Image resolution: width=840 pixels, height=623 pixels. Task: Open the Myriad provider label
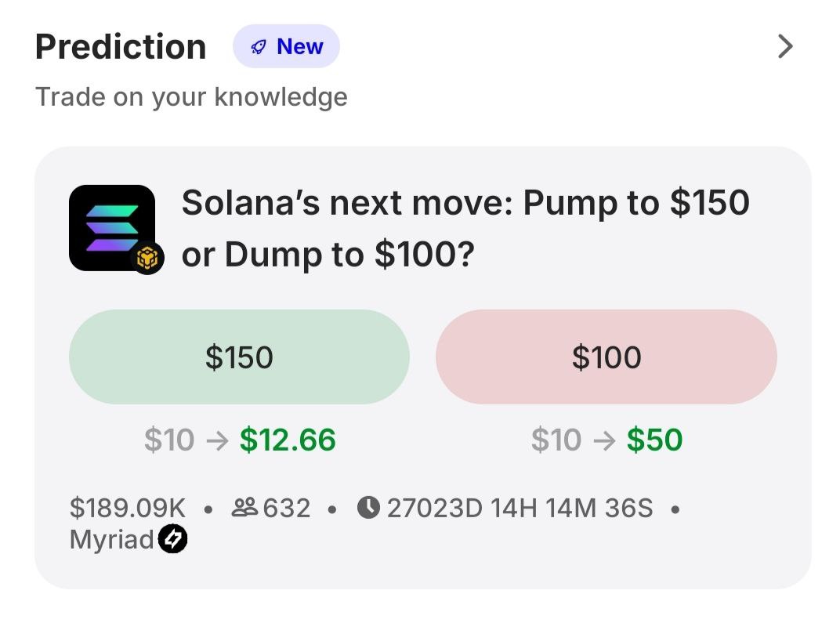tap(112, 540)
